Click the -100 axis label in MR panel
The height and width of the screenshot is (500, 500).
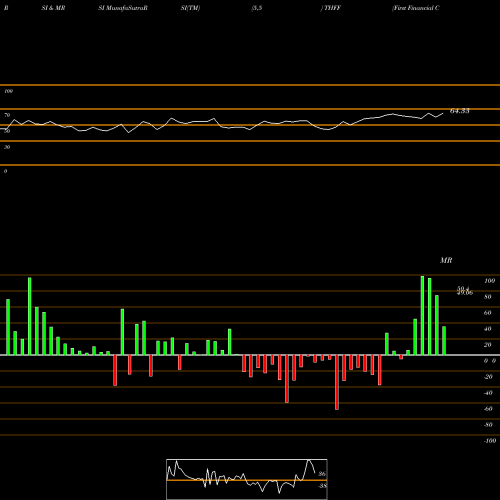click(490, 441)
